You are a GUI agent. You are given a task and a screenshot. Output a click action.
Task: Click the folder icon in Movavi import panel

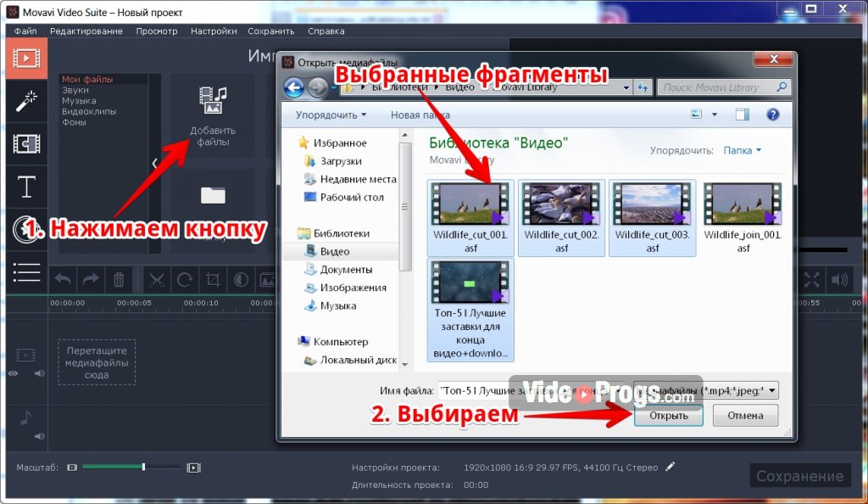[x=213, y=195]
